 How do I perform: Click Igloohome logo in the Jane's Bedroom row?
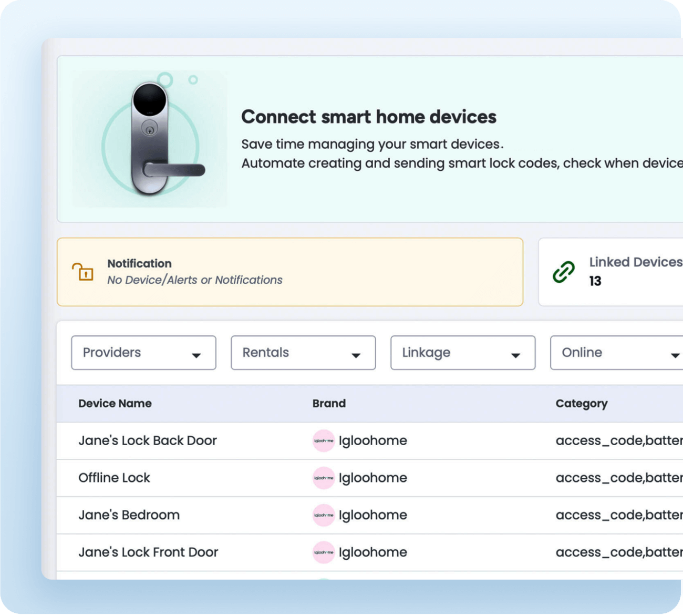click(x=324, y=515)
